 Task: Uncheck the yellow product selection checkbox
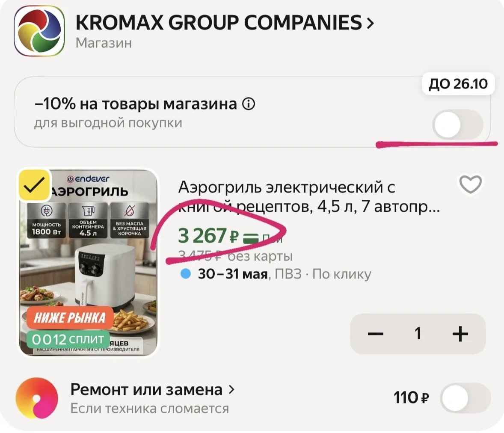point(34,185)
